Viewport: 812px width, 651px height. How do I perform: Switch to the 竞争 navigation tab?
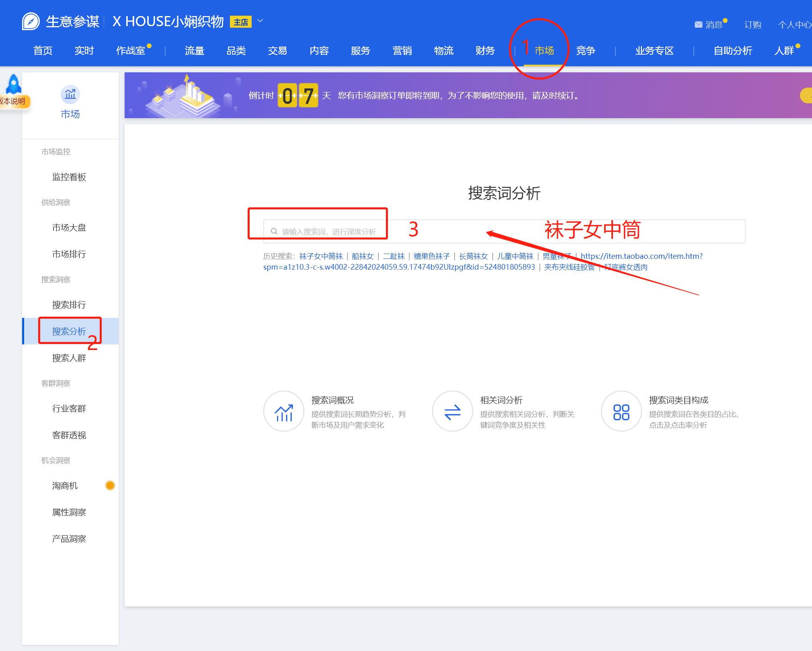pos(586,51)
